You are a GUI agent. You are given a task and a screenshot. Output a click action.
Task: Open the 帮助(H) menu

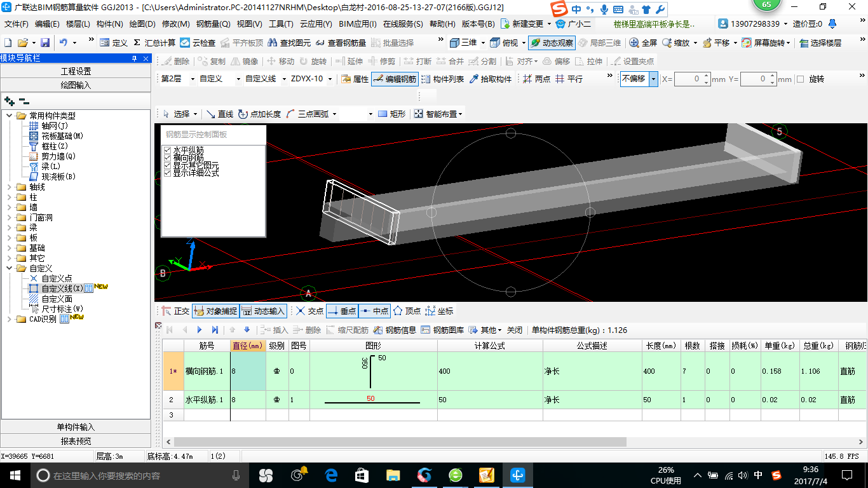coord(442,24)
